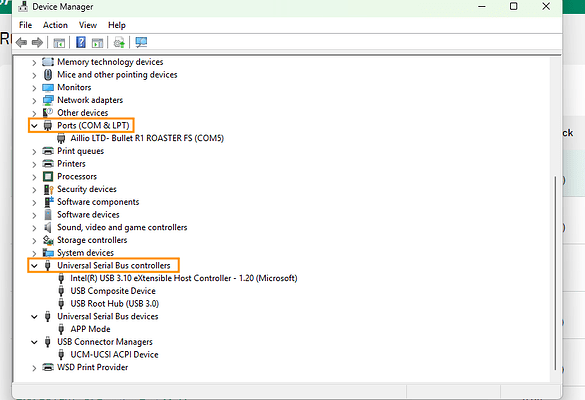Select Intel(R) USB 3.10 eXtensible Host Controller
Viewport: 585px width, 400px height.
[184, 278]
